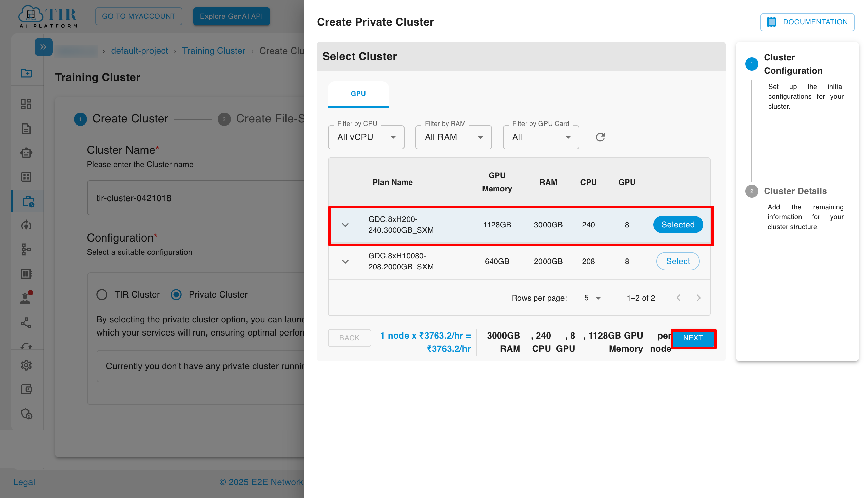
Task: Open the Filter by RAM dropdown
Action: coord(453,137)
